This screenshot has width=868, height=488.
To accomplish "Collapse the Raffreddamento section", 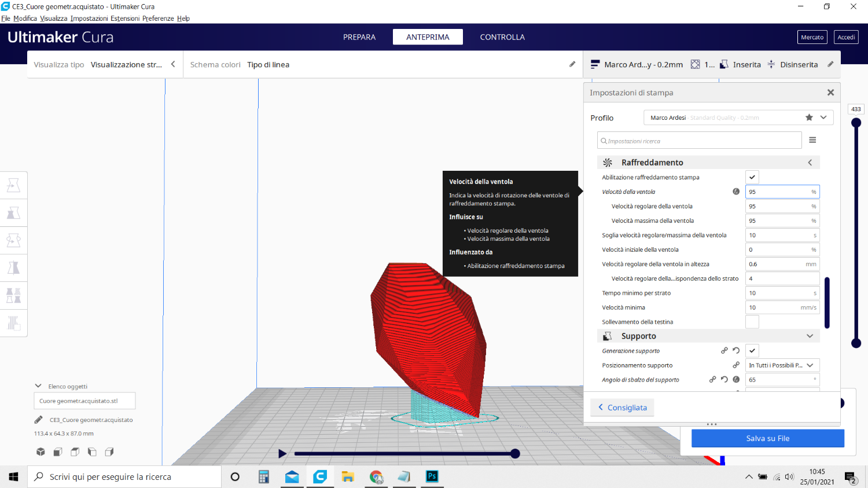I will point(810,163).
